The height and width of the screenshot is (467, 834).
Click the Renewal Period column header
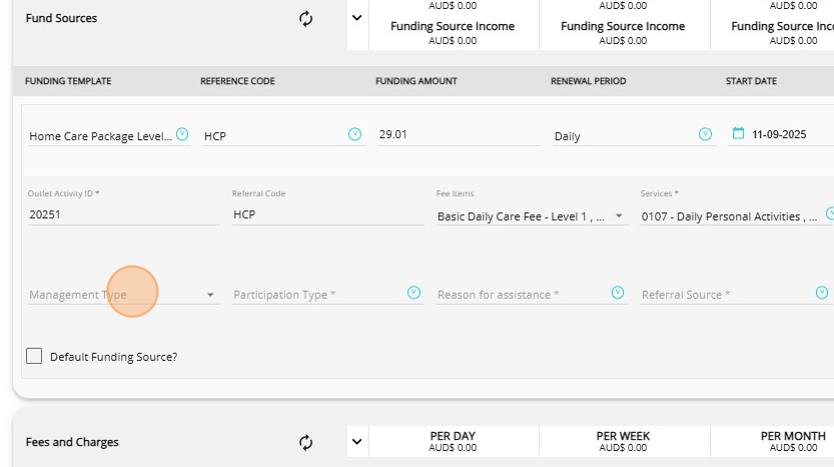click(588, 81)
